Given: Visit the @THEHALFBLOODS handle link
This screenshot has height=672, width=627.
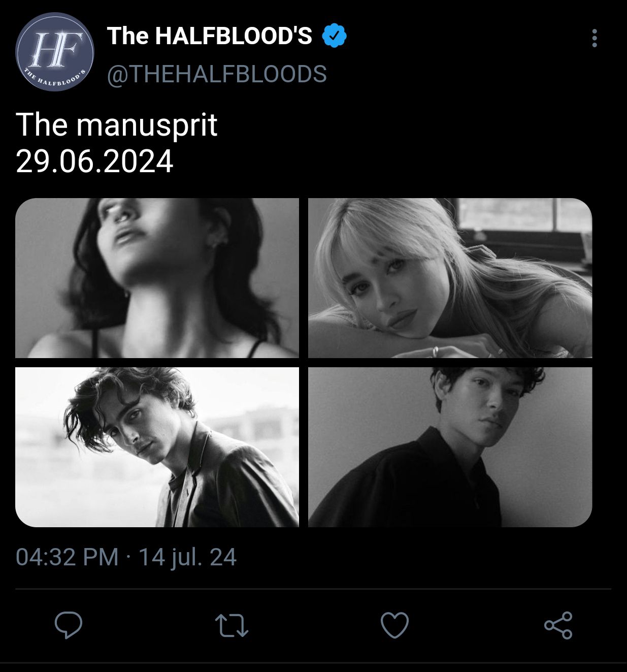Looking at the screenshot, I should pos(217,74).
